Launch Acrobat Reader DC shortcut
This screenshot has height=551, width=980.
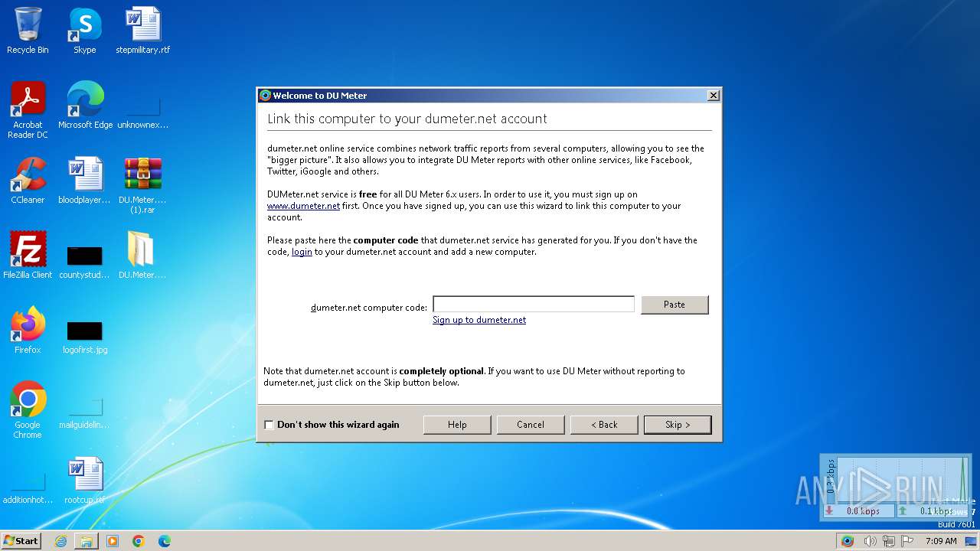28,110
